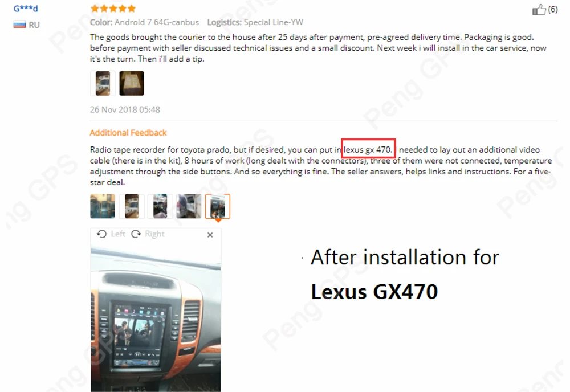The height and width of the screenshot is (392, 570).
Task: Rotate image with Left rotate icon
Action: tap(102, 234)
